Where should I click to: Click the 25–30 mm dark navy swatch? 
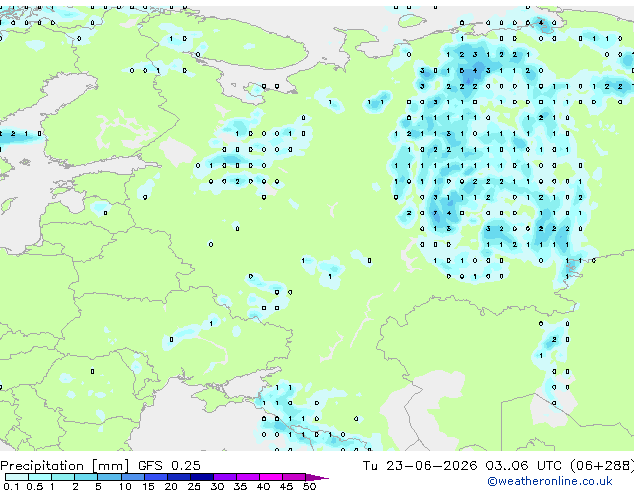click(202, 477)
